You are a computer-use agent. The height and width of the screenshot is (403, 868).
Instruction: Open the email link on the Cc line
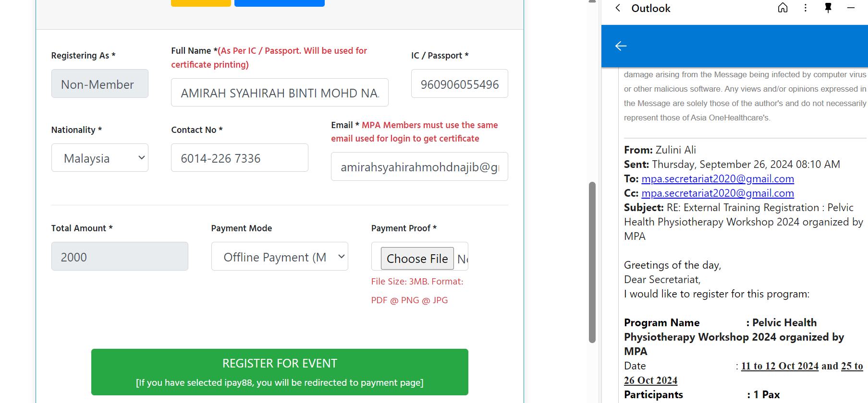tap(718, 193)
